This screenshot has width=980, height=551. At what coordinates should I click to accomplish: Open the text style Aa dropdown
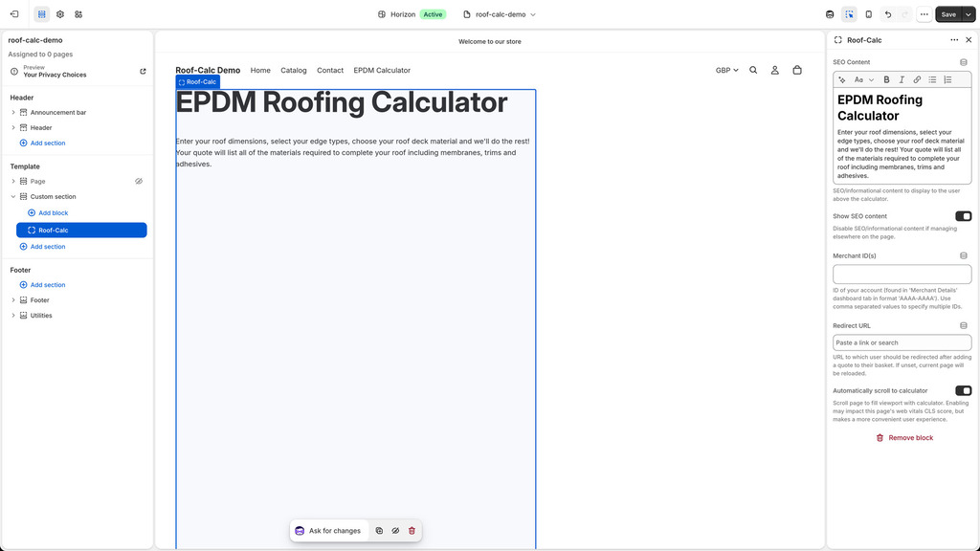pyautogui.click(x=864, y=80)
